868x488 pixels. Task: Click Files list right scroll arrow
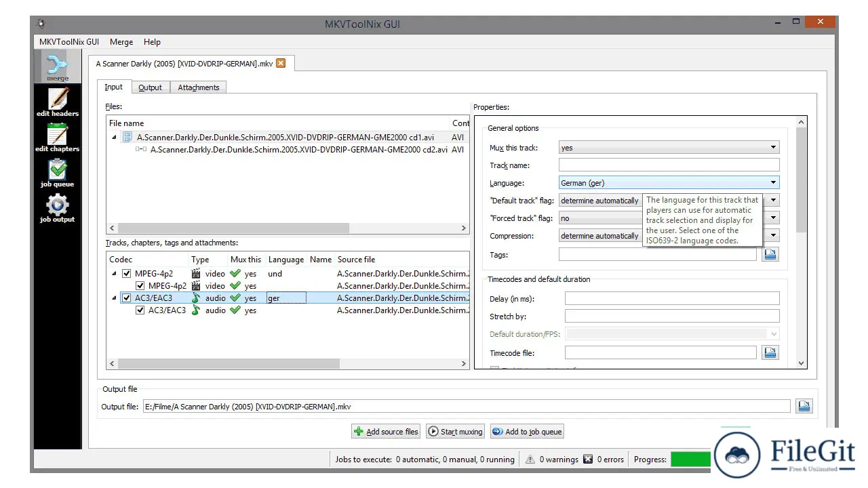(x=464, y=228)
